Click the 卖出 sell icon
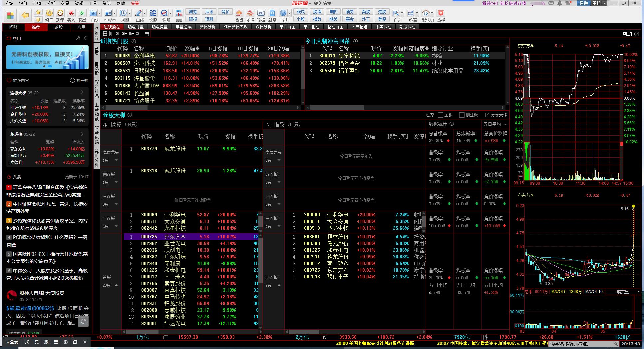 pos(82,13)
